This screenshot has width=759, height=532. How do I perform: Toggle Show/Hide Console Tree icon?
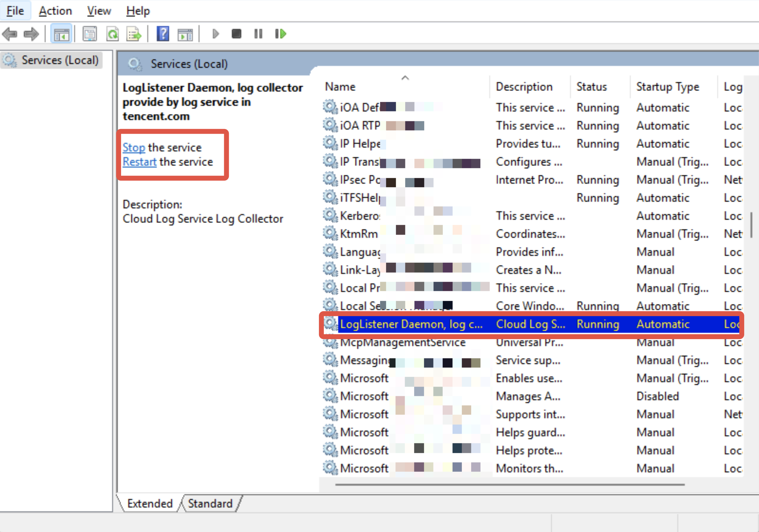click(61, 34)
